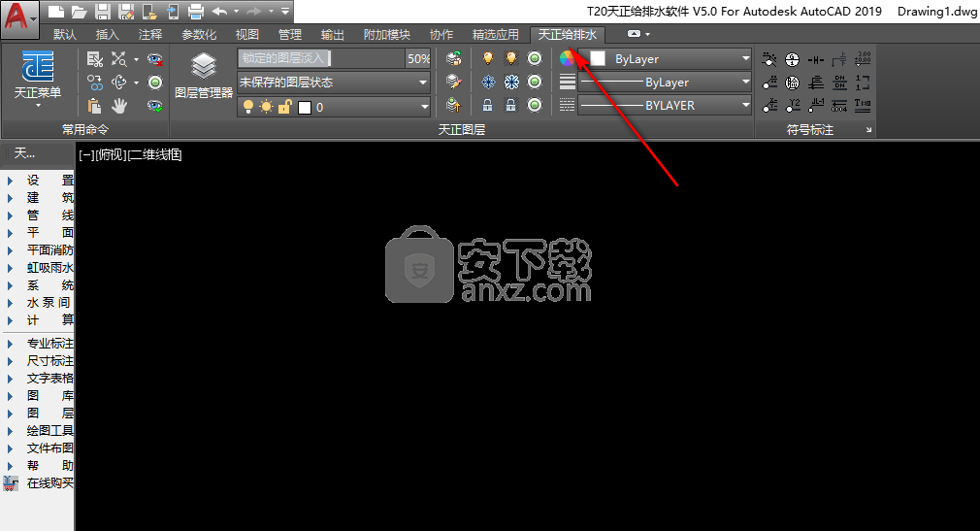Click the blue snowflake freeze layer icon

pos(488,82)
